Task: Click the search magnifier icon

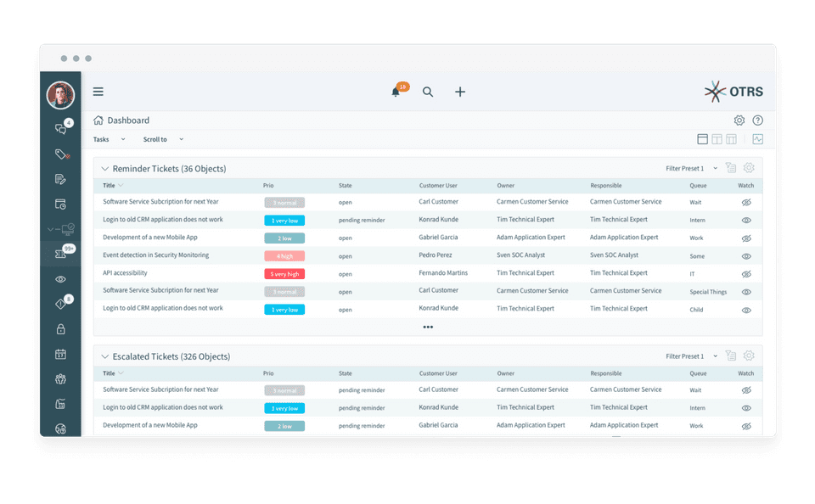Action: (x=428, y=92)
